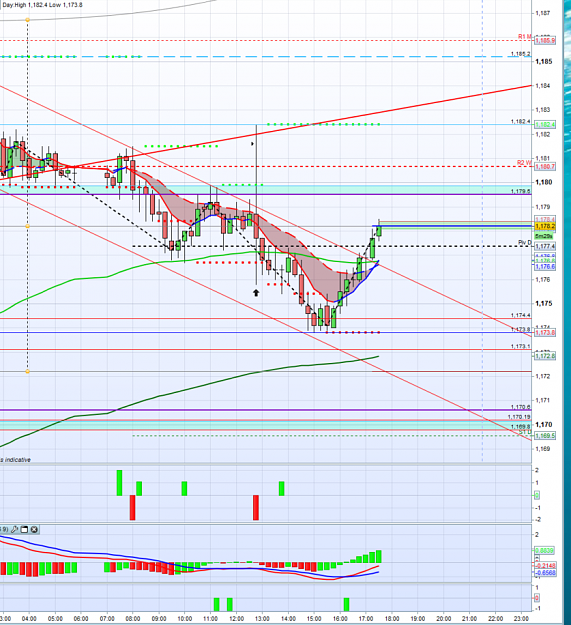
Task: Click the green 1,182.4 day high price tag
Action: pyautogui.click(x=545, y=125)
